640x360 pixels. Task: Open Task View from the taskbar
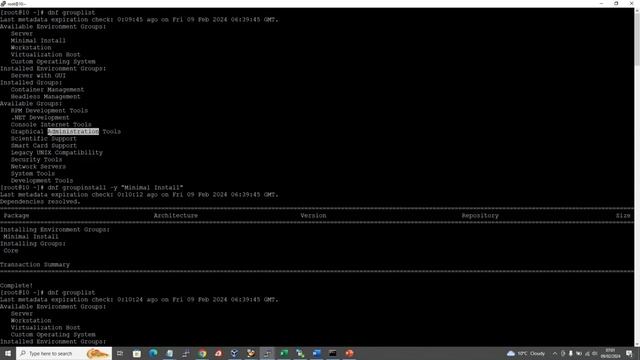click(120, 353)
